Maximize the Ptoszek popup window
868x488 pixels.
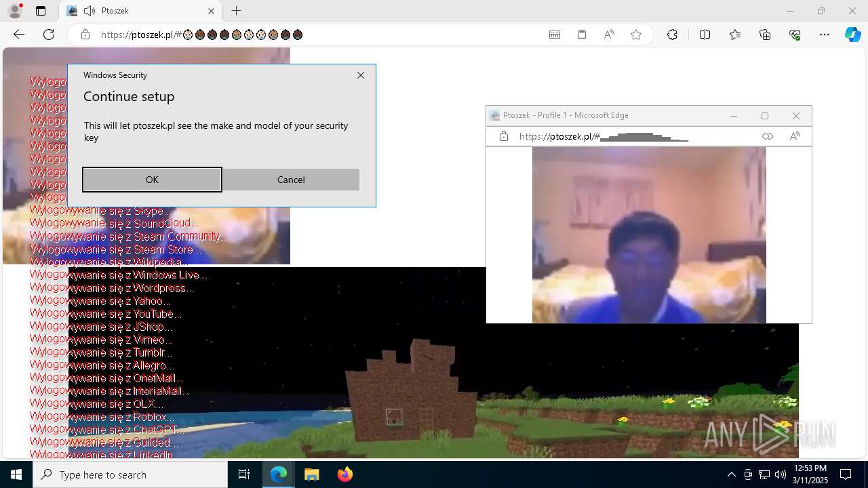(x=765, y=116)
